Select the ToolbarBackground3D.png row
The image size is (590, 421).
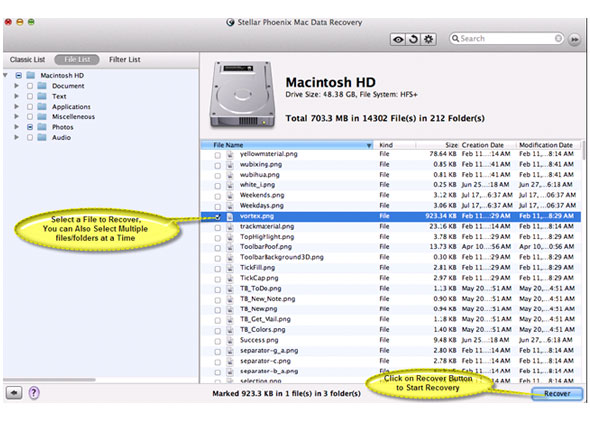391,257
